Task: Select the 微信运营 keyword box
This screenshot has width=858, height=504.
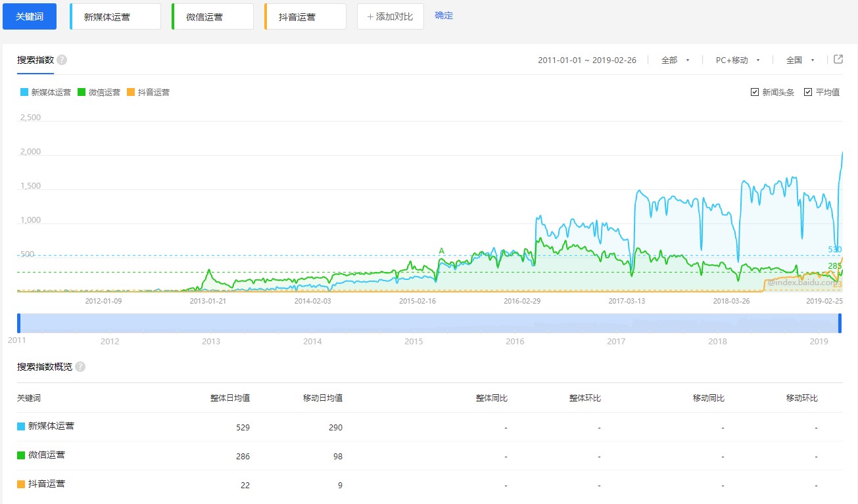Action: coord(212,16)
